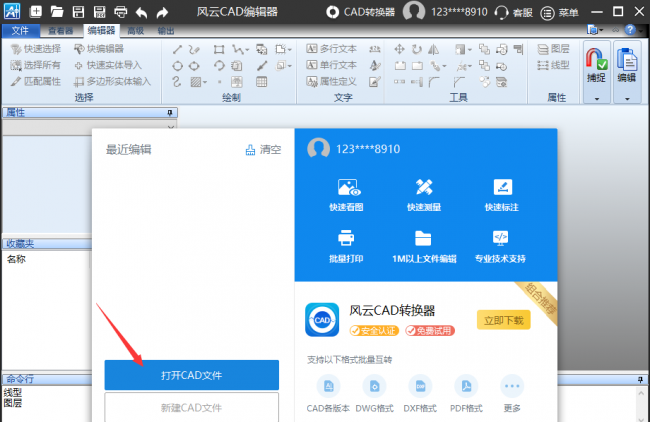650x422 pixels.
Task: Open 块编辑器
Action: 99,49
